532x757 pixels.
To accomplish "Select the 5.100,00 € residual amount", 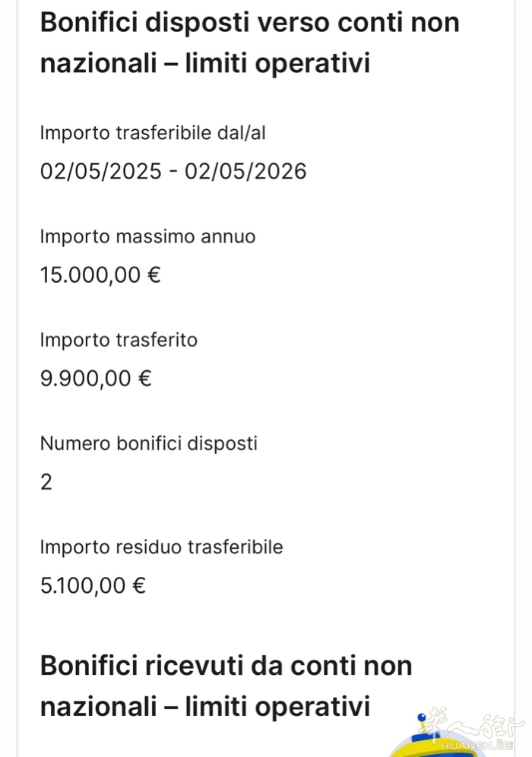I will pos(93,585).
